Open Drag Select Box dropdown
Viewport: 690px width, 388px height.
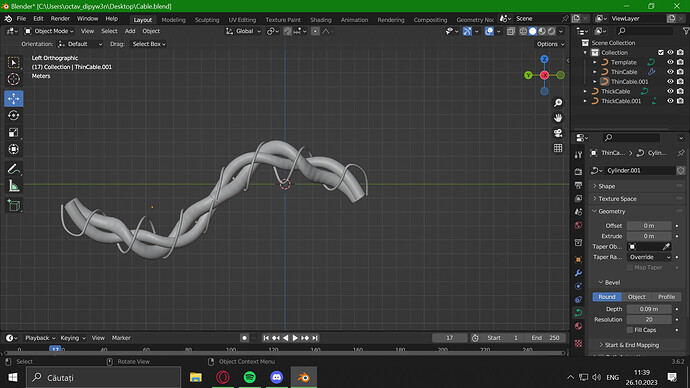click(x=149, y=44)
